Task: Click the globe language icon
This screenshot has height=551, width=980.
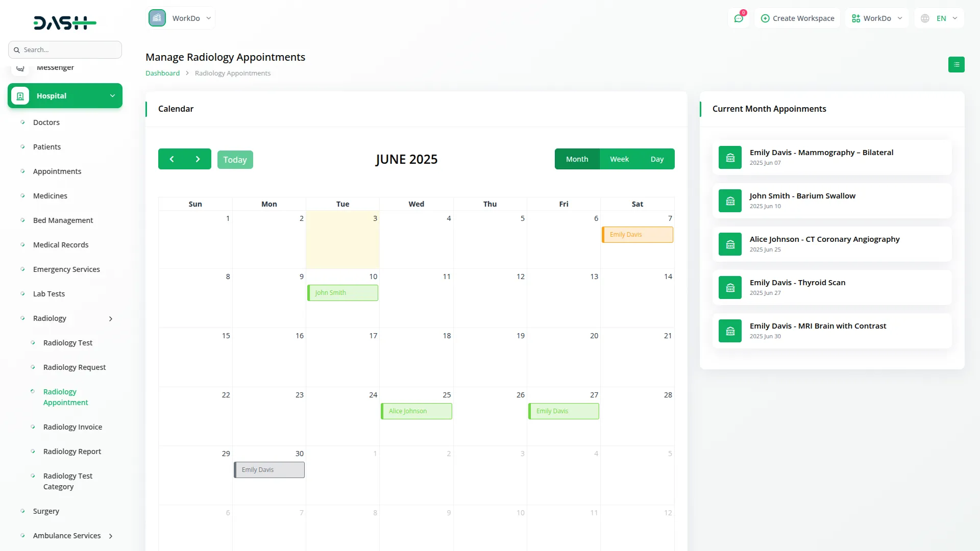Action: 925,18
